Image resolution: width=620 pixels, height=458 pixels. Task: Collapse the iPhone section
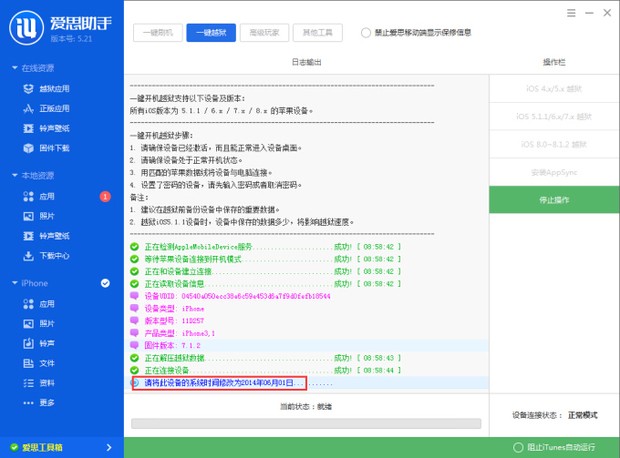pyautogui.click(x=15, y=283)
